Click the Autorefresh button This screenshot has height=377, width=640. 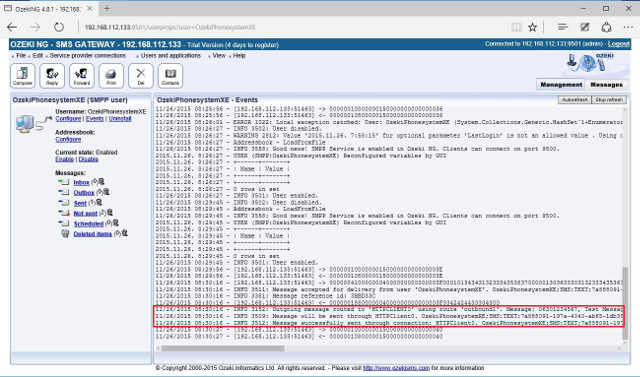tap(575, 100)
